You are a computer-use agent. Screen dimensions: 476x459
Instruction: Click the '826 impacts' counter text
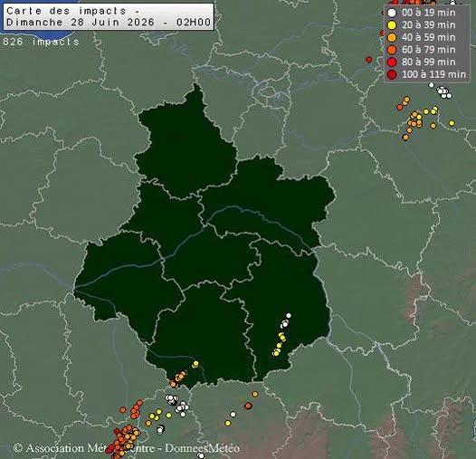click(x=41, y=42)
